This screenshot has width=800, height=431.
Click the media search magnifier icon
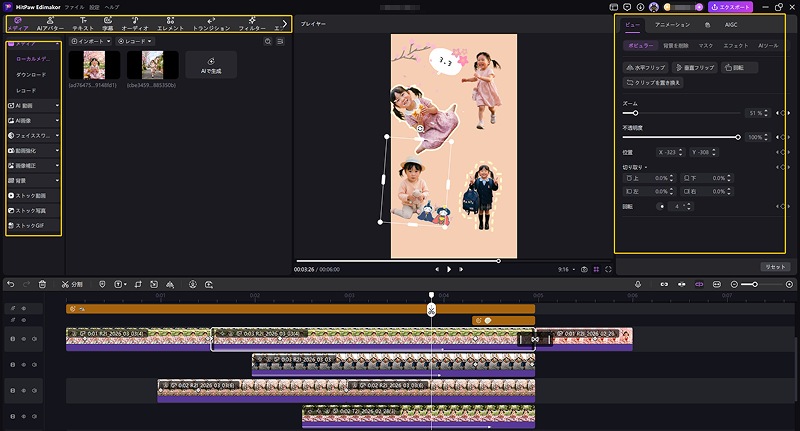(x=268, y=41)
